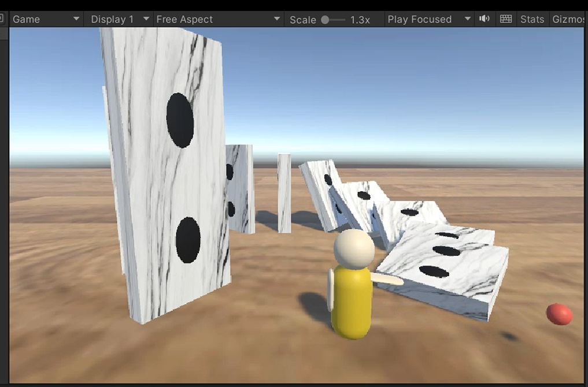
Task: Open the Display 1 dropdown
Action: [x=119, y=19]
